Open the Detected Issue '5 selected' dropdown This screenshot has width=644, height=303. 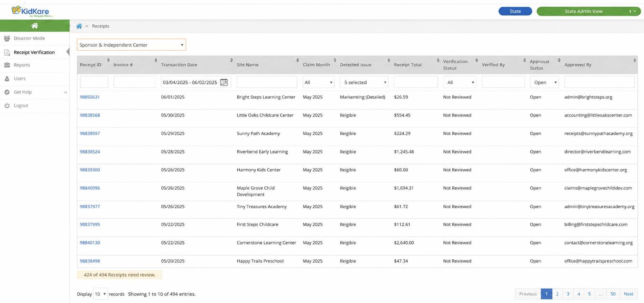(364, 82)
